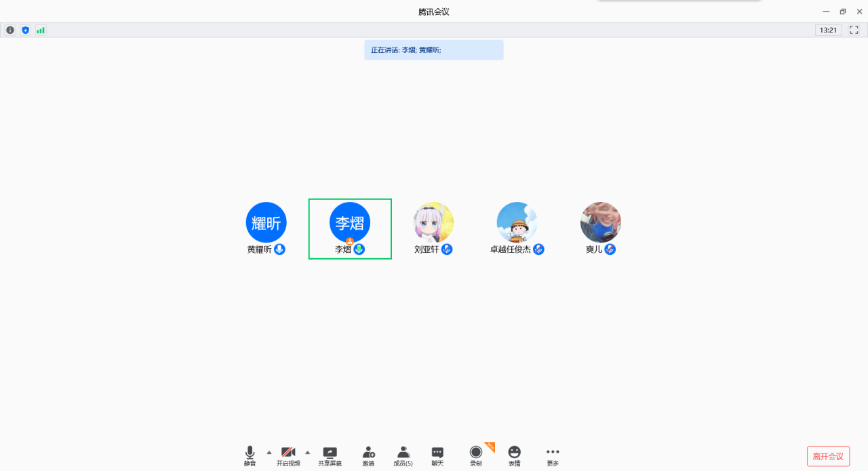Viewport: 868px width, 471px height.
Task: Open the 聊天 chat panel
Action: pos(437,455)
